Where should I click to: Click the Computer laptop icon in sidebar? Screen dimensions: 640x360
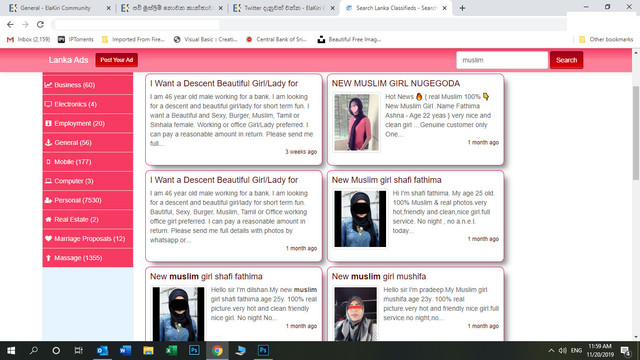click(x=48, y=181)
